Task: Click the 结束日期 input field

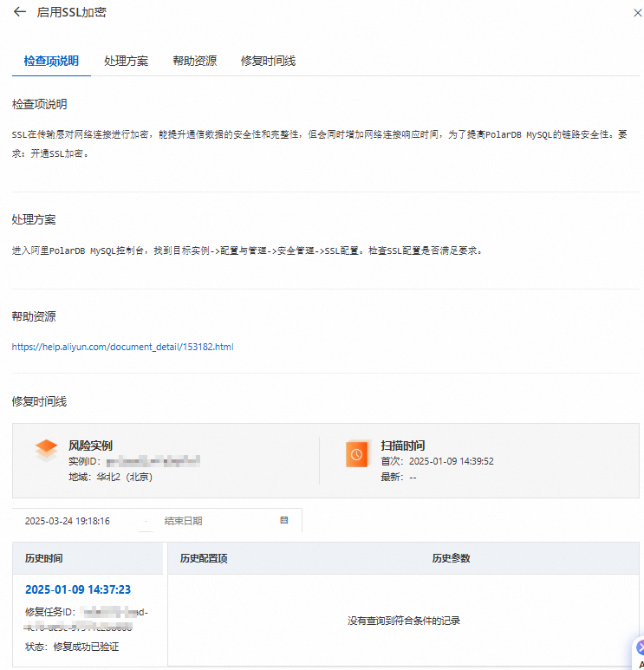Action: (183, 521)
